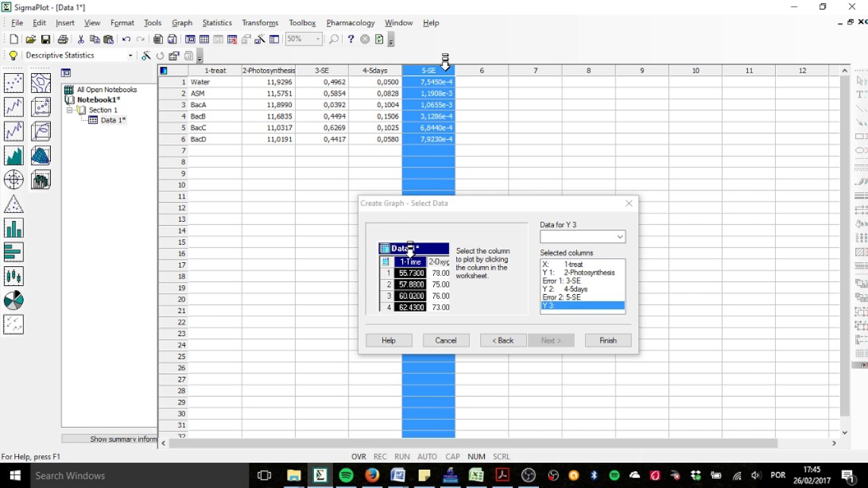Open Excel from the taskbar
The image size is (868, 488).
[x=476, y=476]
